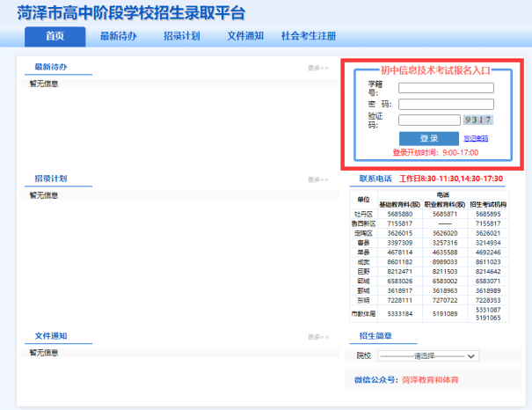Click the 菏泽市高中阶段学校招生录取平台 title
Screen dimensions: 532x410
pyautogui.click(x=131, y=13)
